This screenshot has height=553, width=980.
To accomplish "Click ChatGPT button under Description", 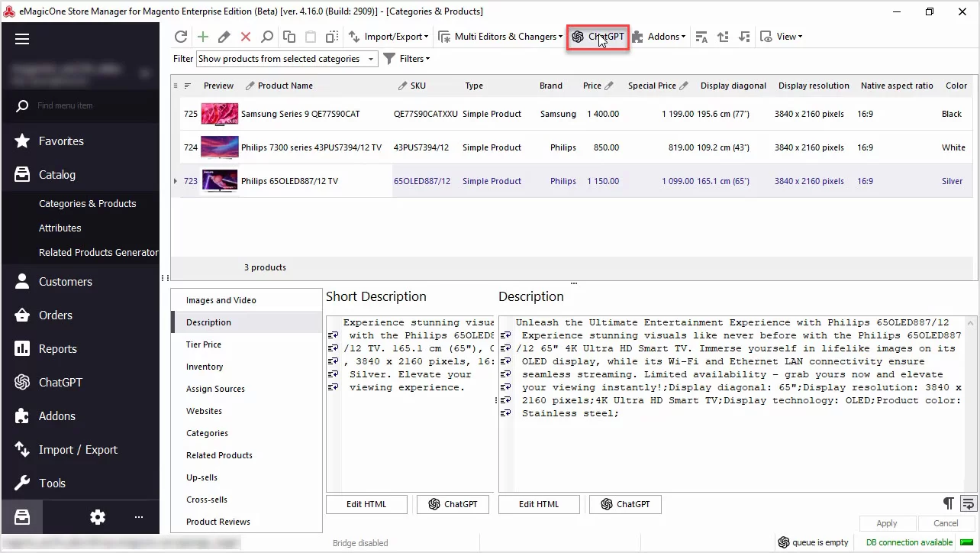I will [625, 504].
